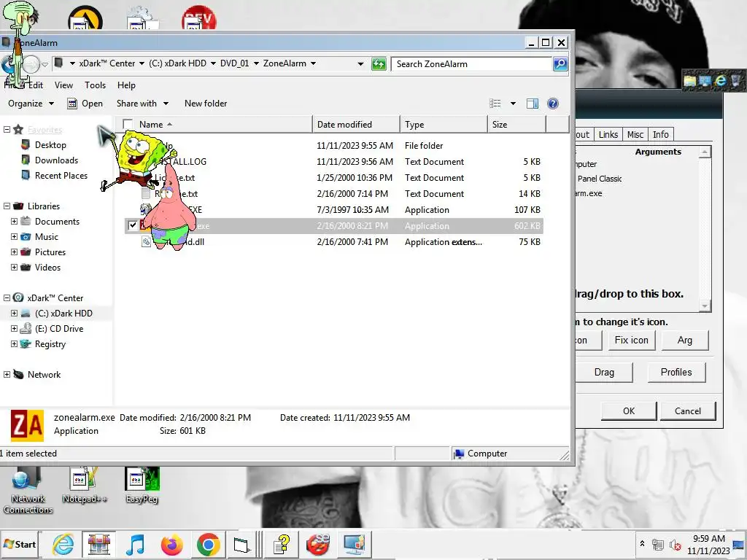Open the Explorer help question mark icon
747x560 pixels.
553,104
